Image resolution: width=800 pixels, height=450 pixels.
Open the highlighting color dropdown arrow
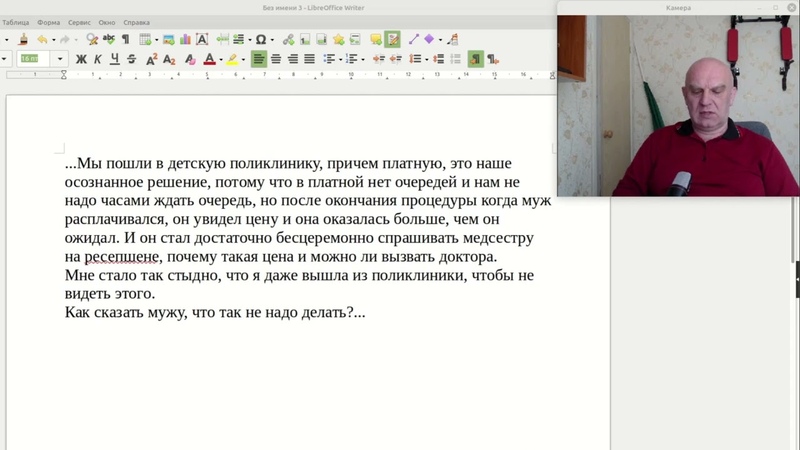tap(243, 60)
